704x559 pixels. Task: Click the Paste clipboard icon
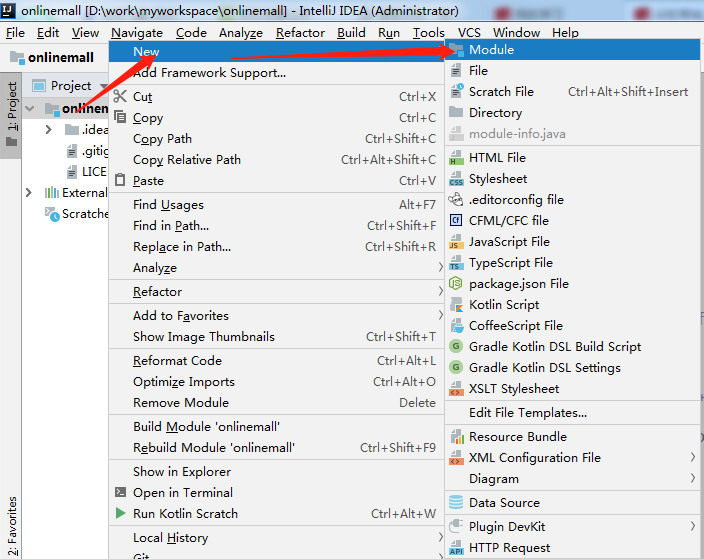(120, 180)
